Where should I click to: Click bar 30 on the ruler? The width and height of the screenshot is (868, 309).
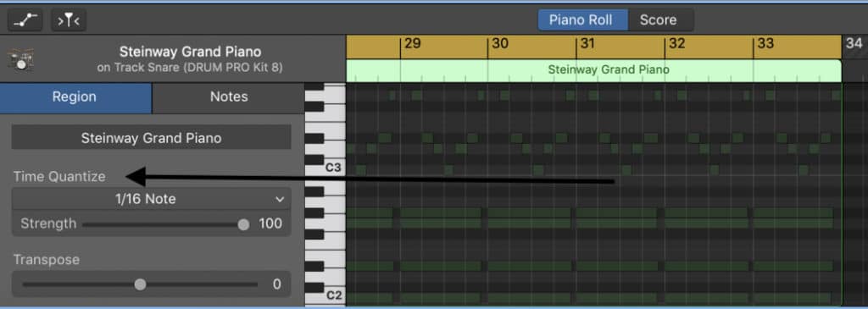[500, 44]
